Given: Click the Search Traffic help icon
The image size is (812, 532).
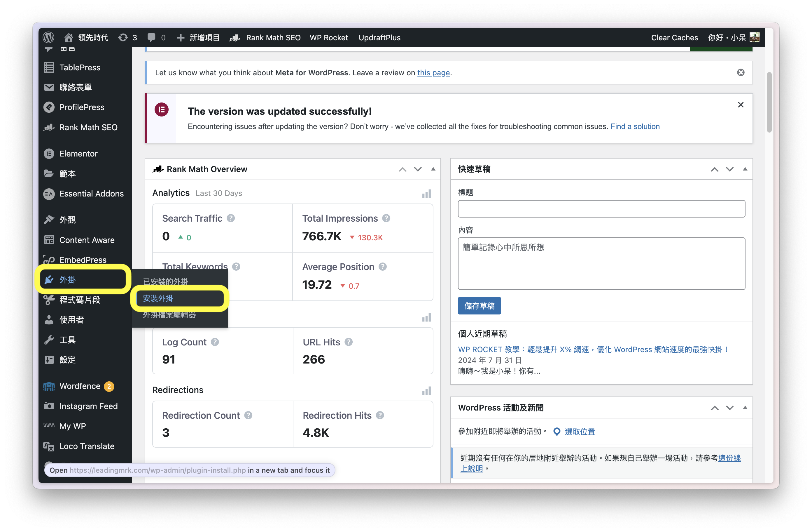Looking at the screenshot, I should pos(231,218).
